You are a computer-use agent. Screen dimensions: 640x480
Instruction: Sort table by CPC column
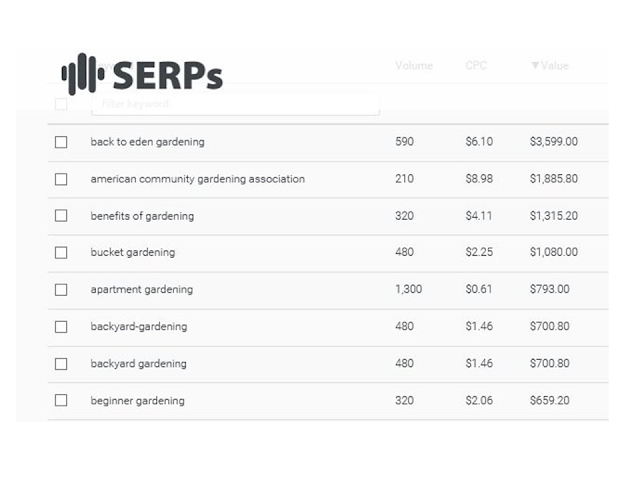click(476, 66)
